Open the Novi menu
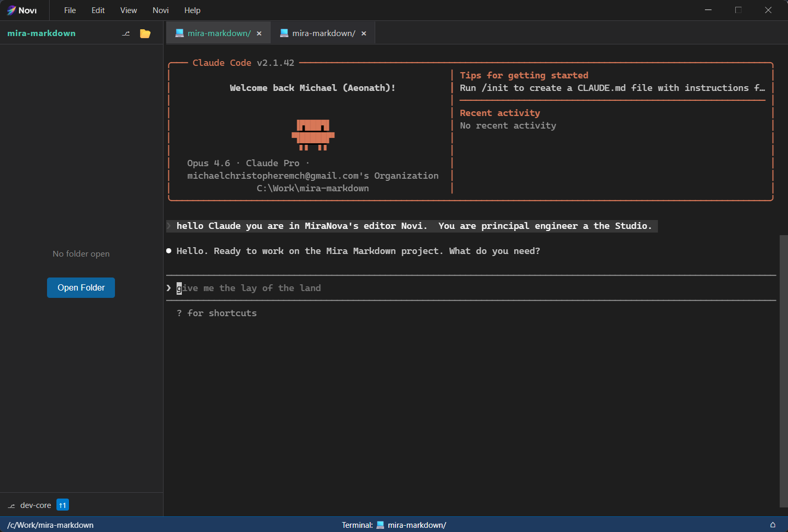 pos(160,10)
